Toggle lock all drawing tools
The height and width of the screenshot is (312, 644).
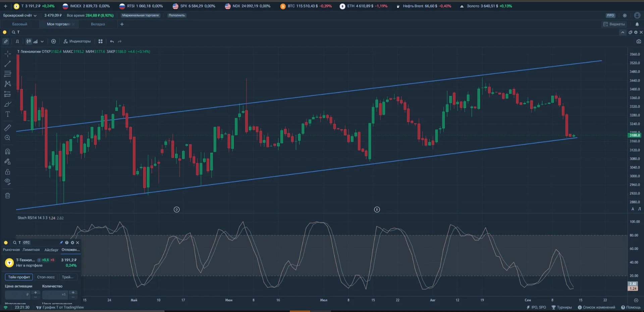(x=7, y=172)
